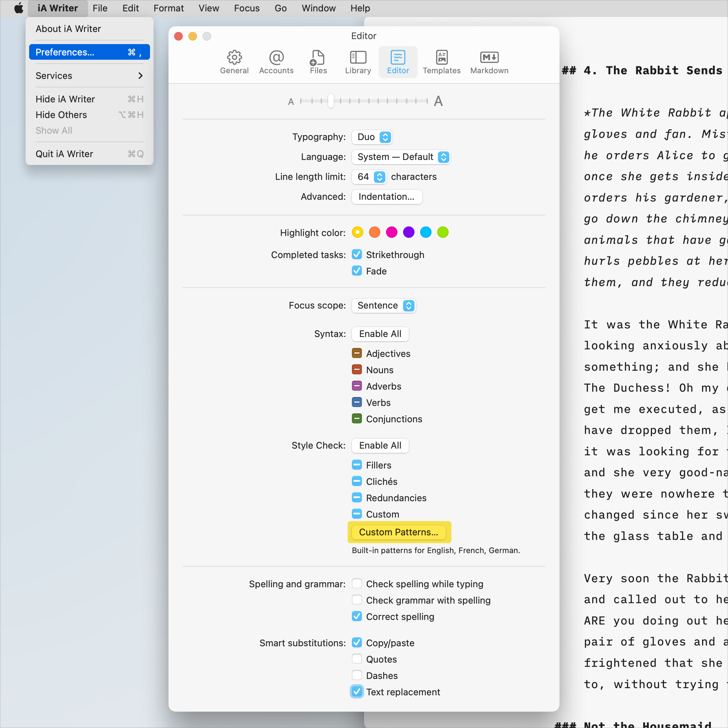Toggle Text replacement checkbox
This screenshot has width=728, height=728.
point(357,692)
